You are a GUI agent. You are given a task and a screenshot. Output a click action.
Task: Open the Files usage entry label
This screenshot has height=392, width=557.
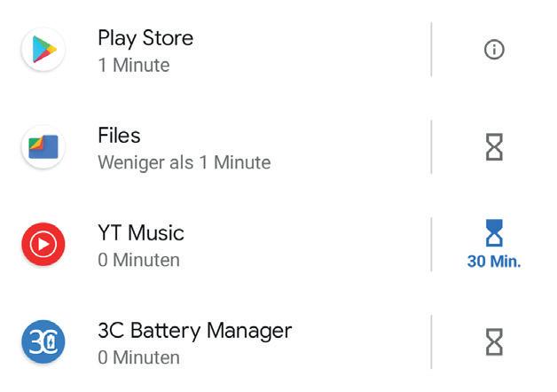pyautogui.click(x=120, y=136)
